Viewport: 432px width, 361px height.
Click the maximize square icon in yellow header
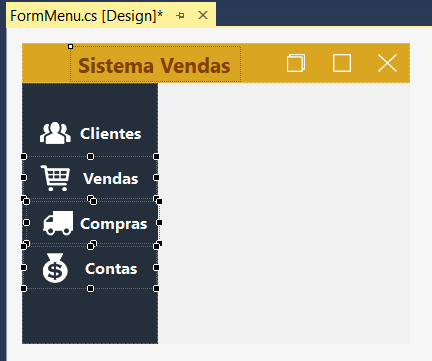point(342,63)
